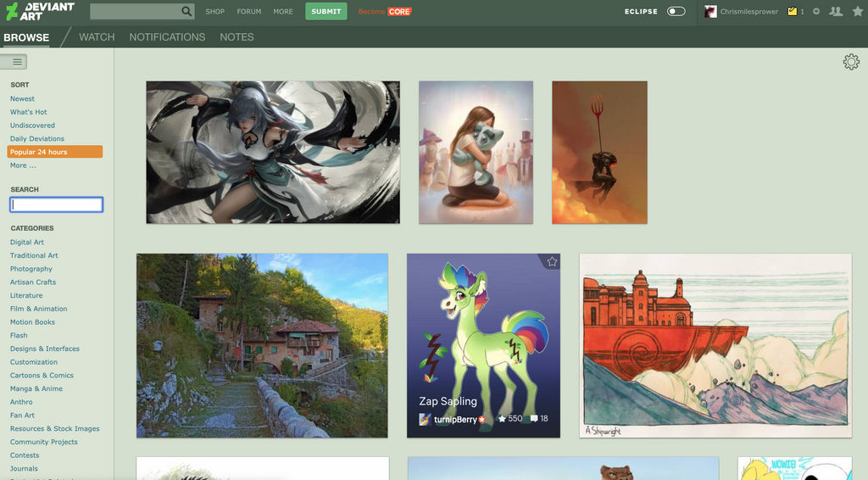Open the yellow notes icon
Image resolution: width=868 pixels, height=480 pixels.
pyautogui.click(x=793, y=11)
